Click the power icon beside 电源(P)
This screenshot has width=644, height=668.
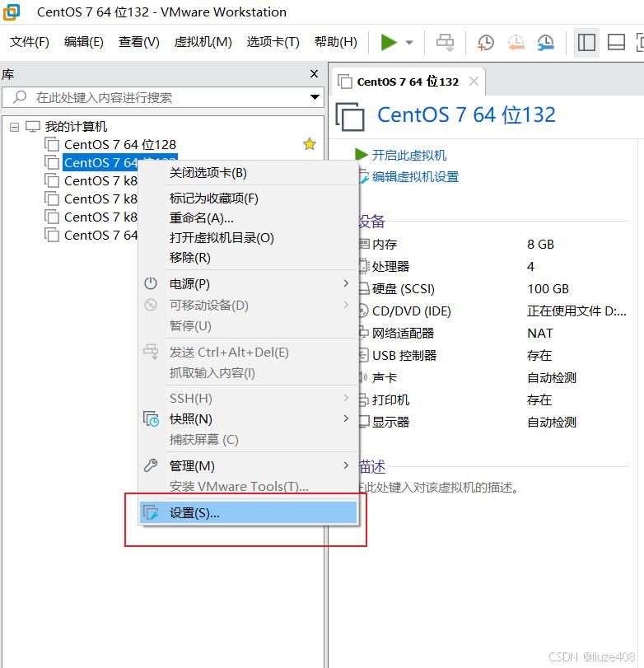pos(151,283)
